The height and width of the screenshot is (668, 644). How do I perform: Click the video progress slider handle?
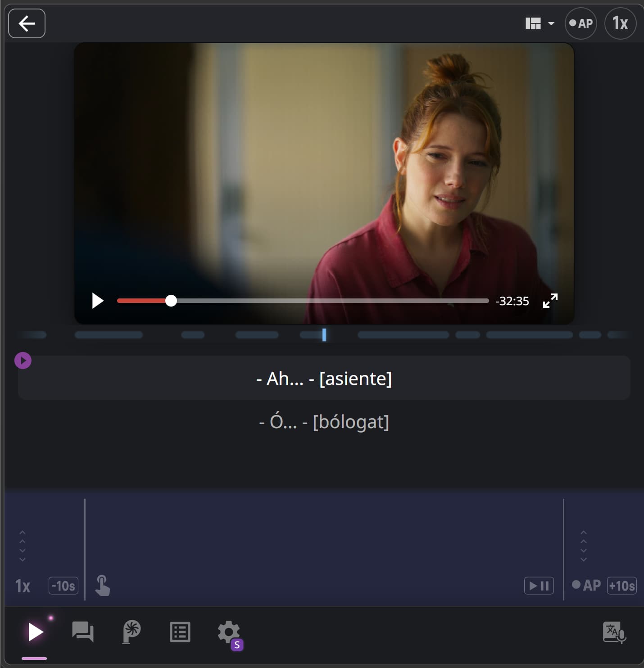(x=171, y=301)
